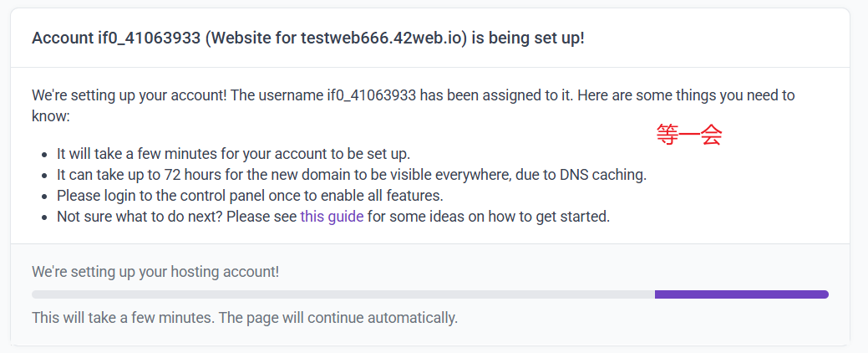Click the gray unfilled part of progress bar
Image resolution: width=868 pixels, height=353 pixels.
tap(343, 294)
